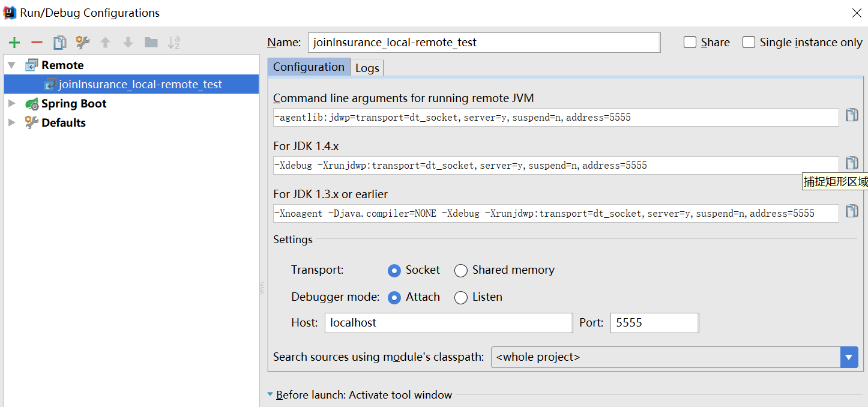Image resolution: width=868 pixels, height=407 pixels.
Task: Enable the Share checkbox
Action: click(690, 42)
